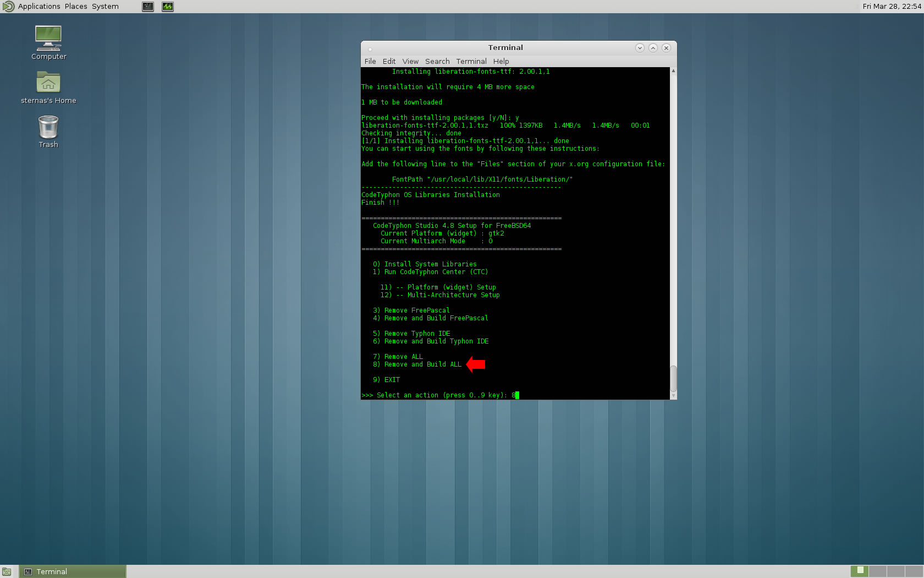This screenshot has height=578, width=924.
Task: Click '7) Remove ALL' line
Action: 398,357
